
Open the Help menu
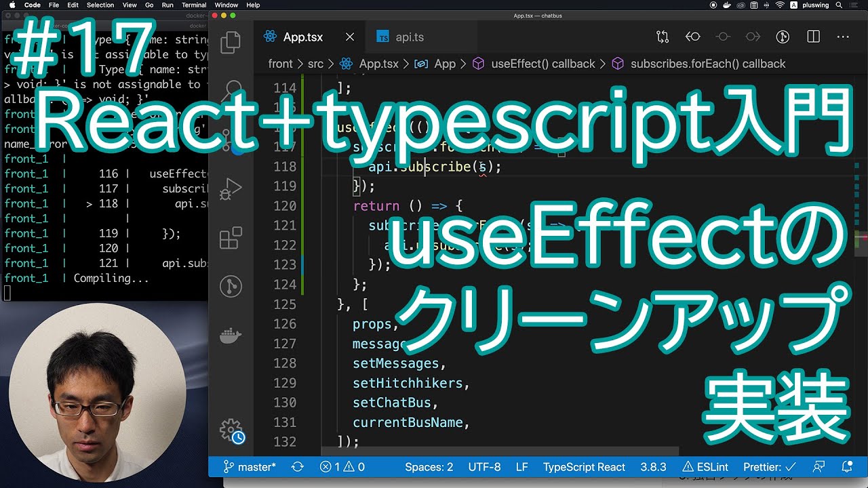coord(253,5)
